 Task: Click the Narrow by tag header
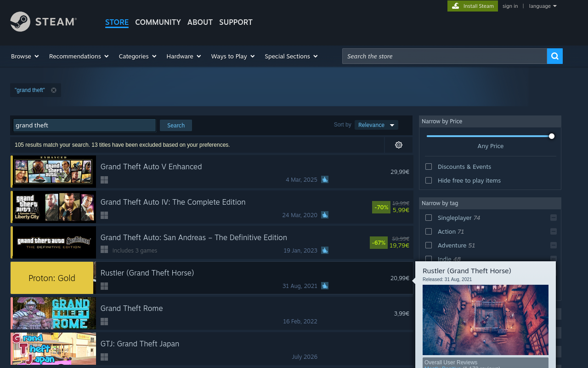pos(490,203)
